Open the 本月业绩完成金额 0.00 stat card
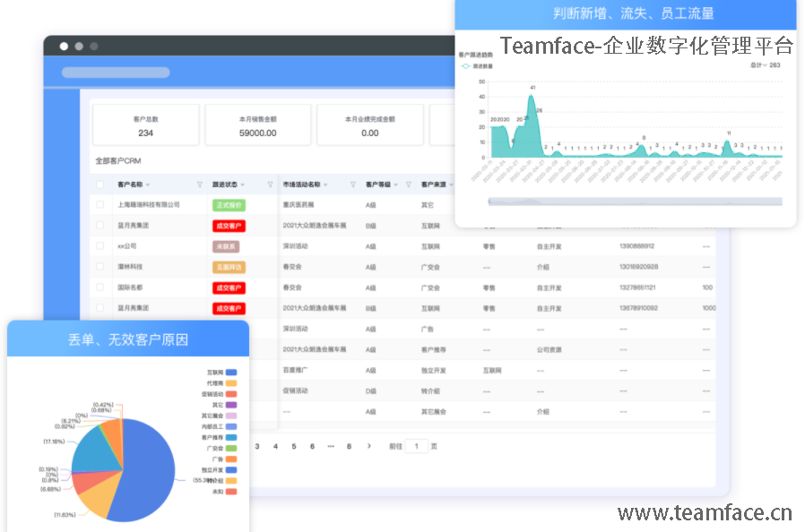This screenshot has height=532, width=805. pos(369,125)
